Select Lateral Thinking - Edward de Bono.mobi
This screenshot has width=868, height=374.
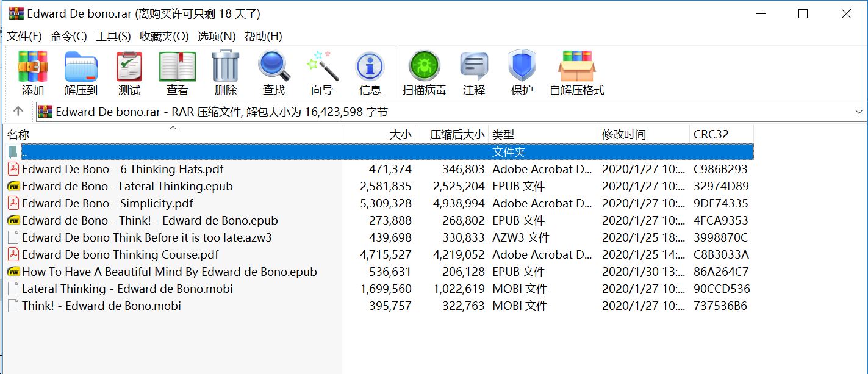click(x=127, y=289)
